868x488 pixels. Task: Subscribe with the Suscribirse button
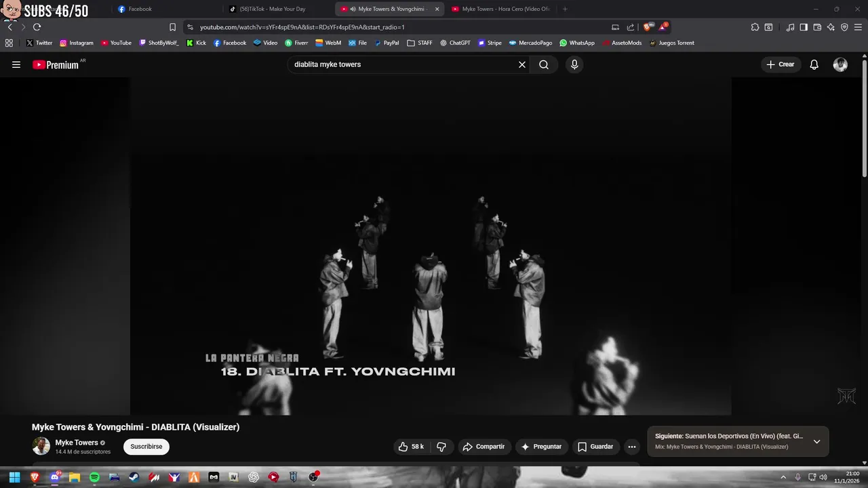(146, 447)
